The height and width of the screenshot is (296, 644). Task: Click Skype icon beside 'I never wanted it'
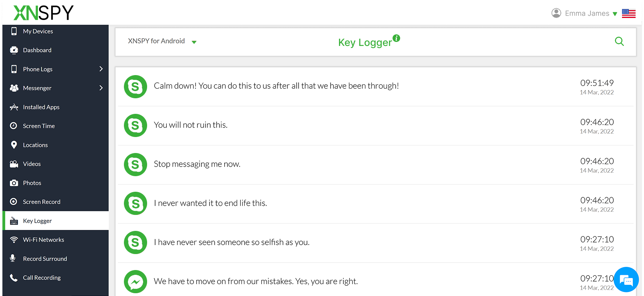[x=136, y=203]
